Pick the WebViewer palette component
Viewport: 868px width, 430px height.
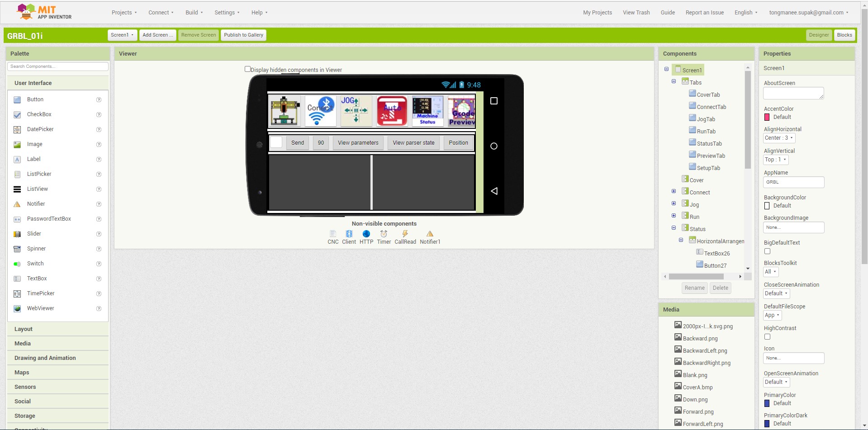pos(40,308)
